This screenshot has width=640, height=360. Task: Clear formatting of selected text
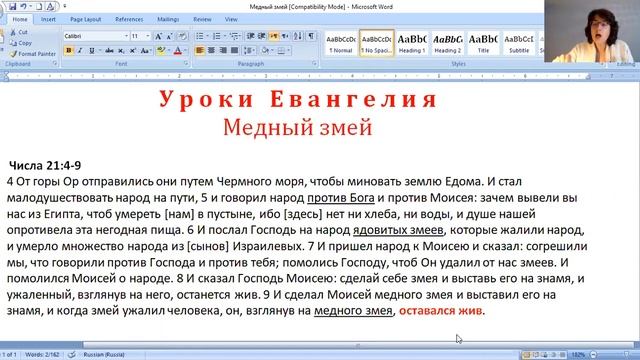coord(182,36)
